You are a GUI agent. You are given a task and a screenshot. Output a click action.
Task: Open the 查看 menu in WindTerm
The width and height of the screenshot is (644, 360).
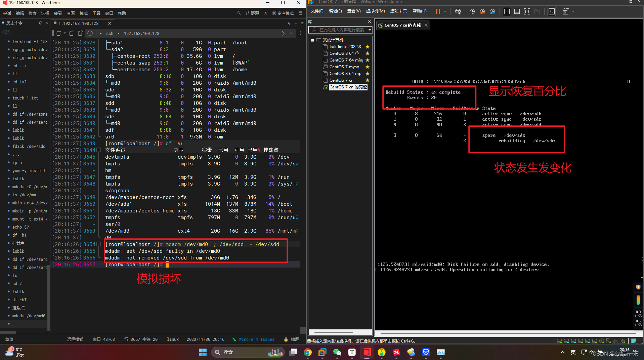(71, 13)
